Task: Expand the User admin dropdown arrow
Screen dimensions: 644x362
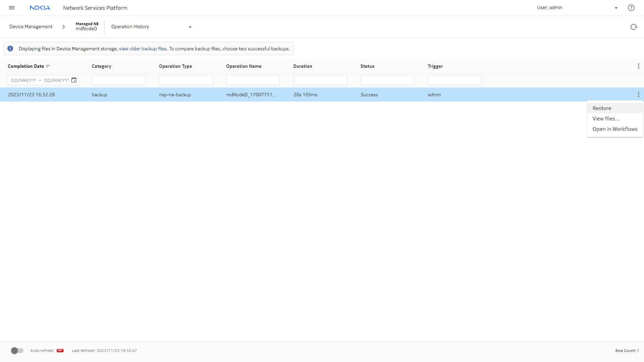Action: click(616, 8)
